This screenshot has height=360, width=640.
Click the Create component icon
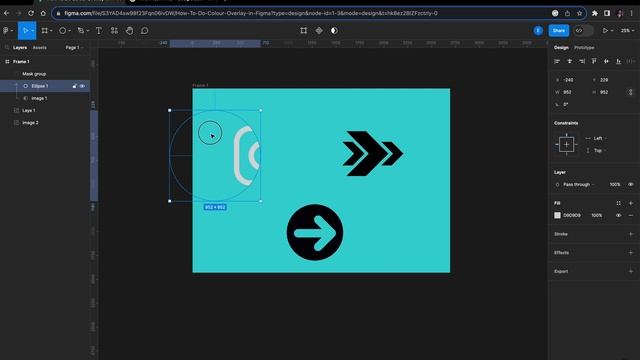319,31
